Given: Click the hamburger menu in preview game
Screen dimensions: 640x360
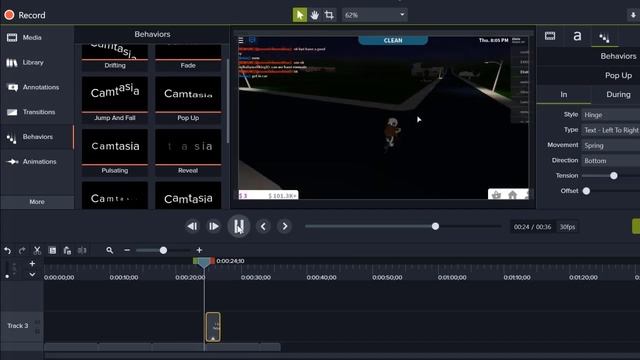Looking at the screenshot, I should 241,40.
